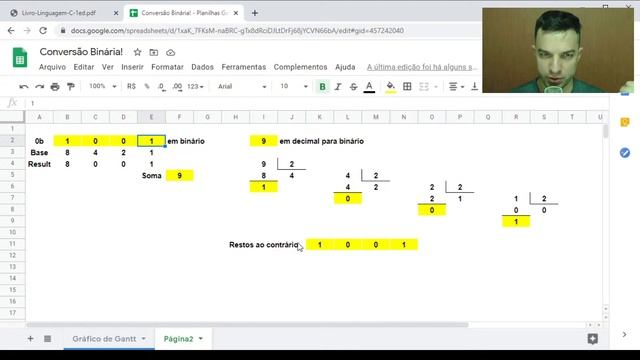The width and height of the screenshot is (640, 360).
Task: Open zoom level 100% dropdown
Action: click(102, 86)
